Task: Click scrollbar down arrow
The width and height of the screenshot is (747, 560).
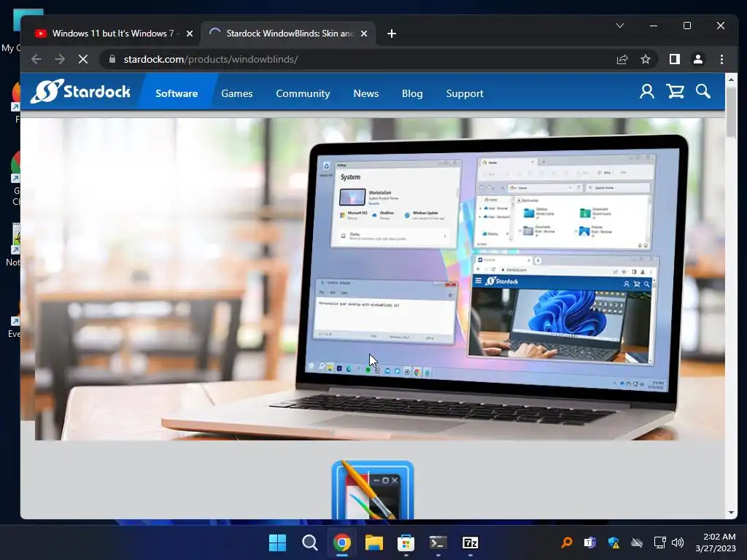Action: point(731,513)
